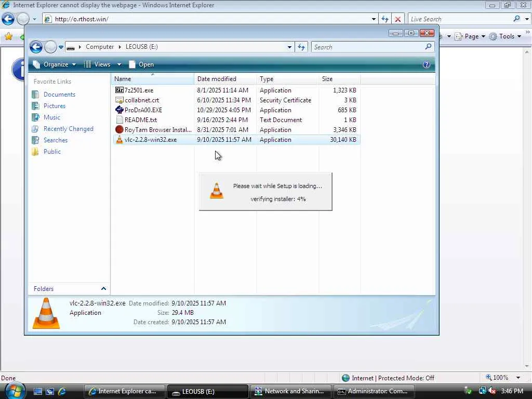Sort by Date modified column header

point(225,79)
